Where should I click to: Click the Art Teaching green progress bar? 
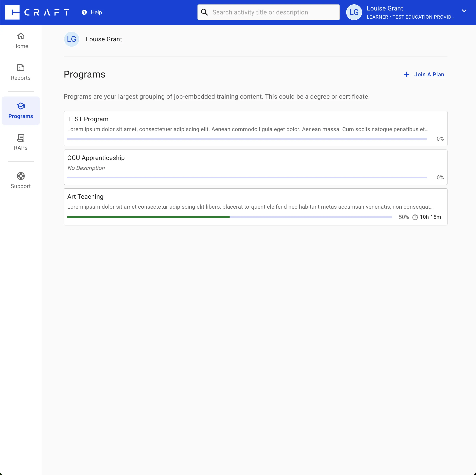click(x=148, y=217)
